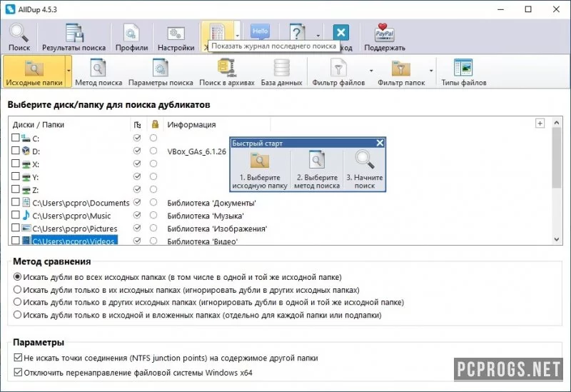Click 2. Выберите метод поиска button
The height and width of the screenshot is (392, 571).
[317, 169]
